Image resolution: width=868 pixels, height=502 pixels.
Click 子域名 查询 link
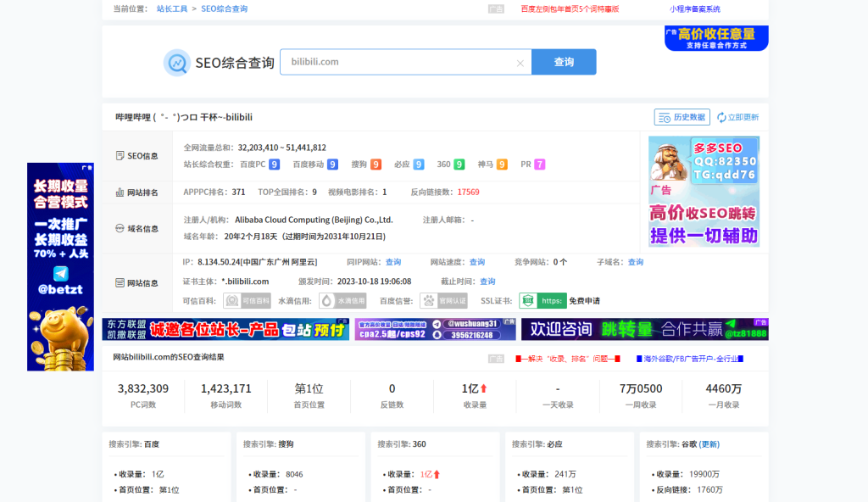636,261
